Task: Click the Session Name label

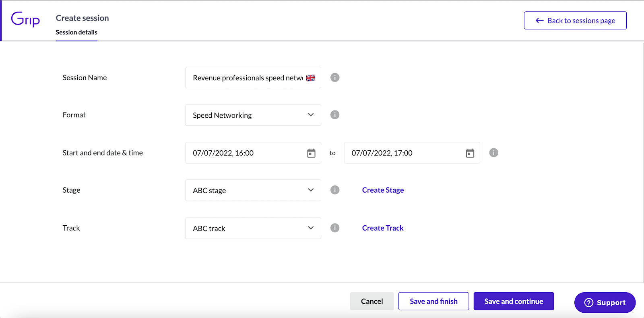Action: pyautogui.click(x=85, y=77)
